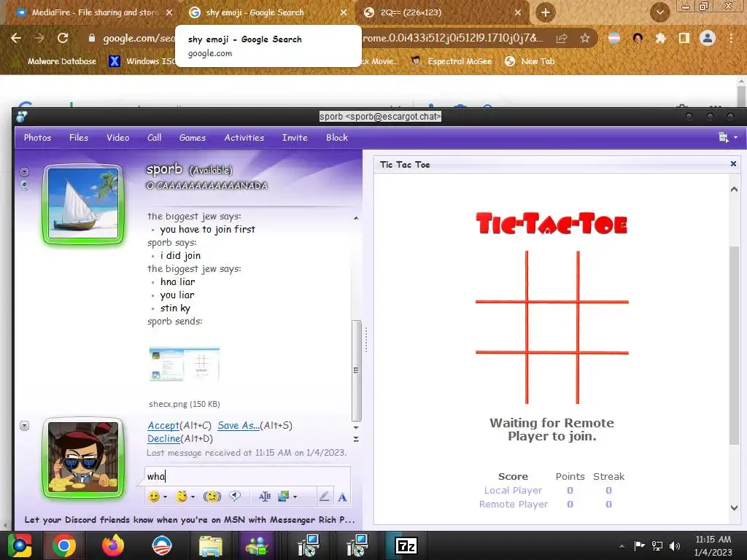Open a new Chrome tab
747x560 pixels.
point(546,12)
